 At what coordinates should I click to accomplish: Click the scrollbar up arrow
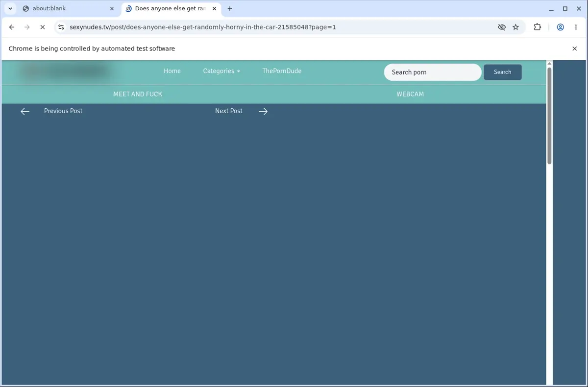point(549,63)
